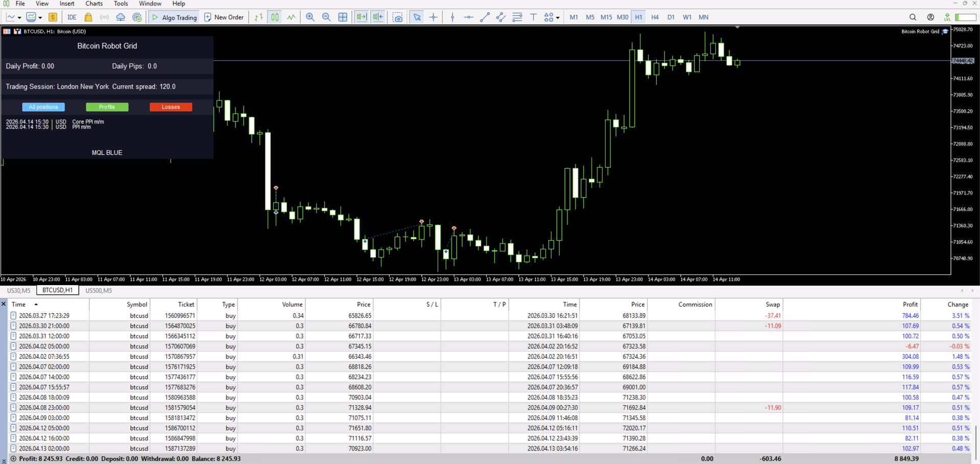Click the green Profits button

click(107, 107)
